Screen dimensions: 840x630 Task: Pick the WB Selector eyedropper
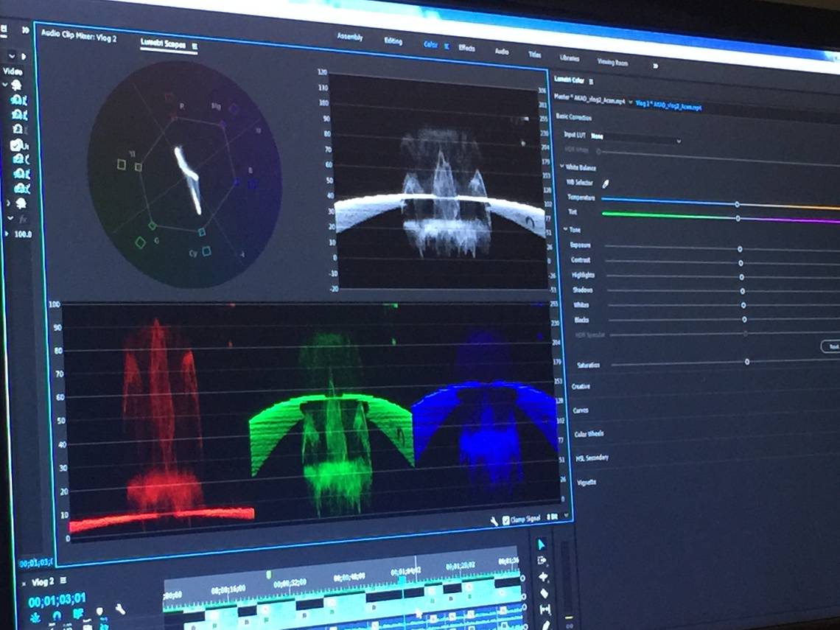tap(606, 183)
